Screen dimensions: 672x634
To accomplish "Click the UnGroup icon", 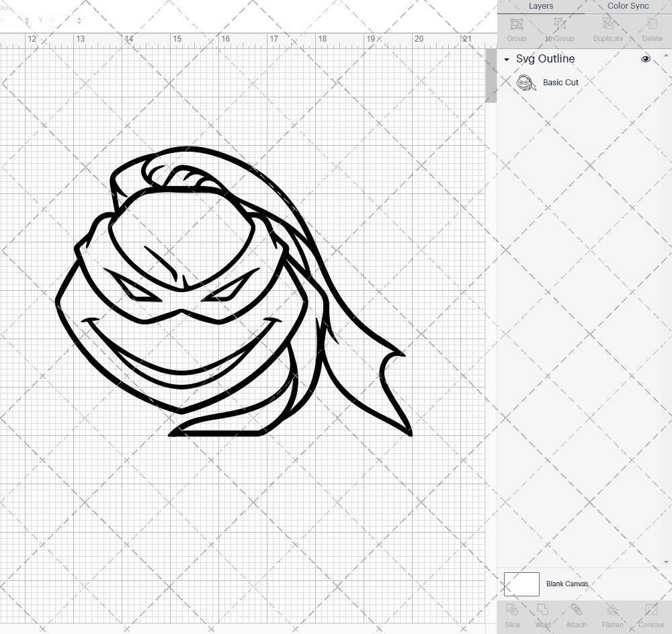I will coord(559,28).
